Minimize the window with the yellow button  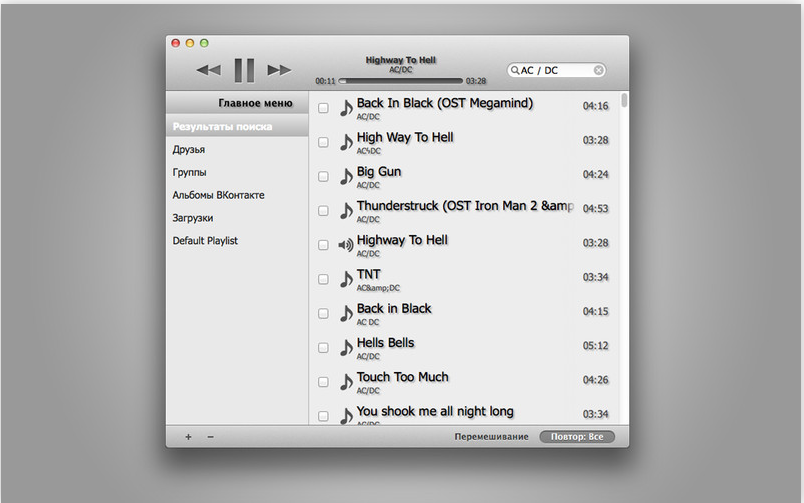click(190, 43)
